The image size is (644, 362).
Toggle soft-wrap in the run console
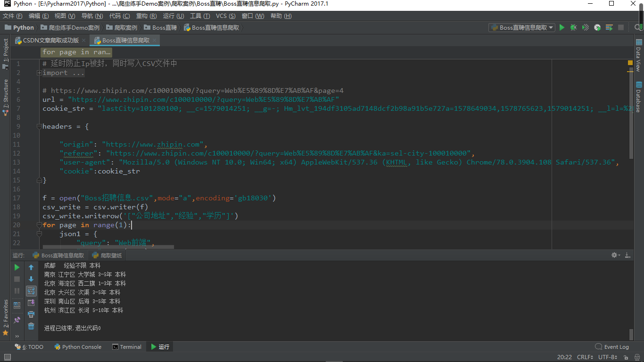(31, 291)
